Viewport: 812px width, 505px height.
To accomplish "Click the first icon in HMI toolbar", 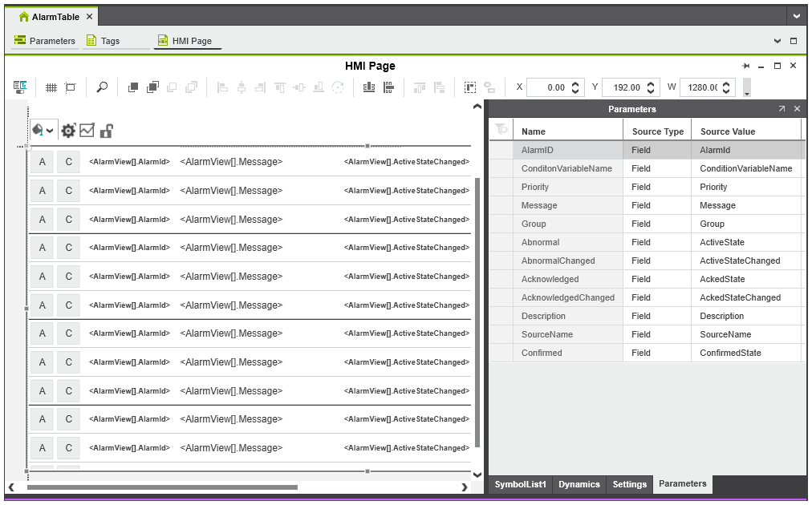I will pos(20,87).
